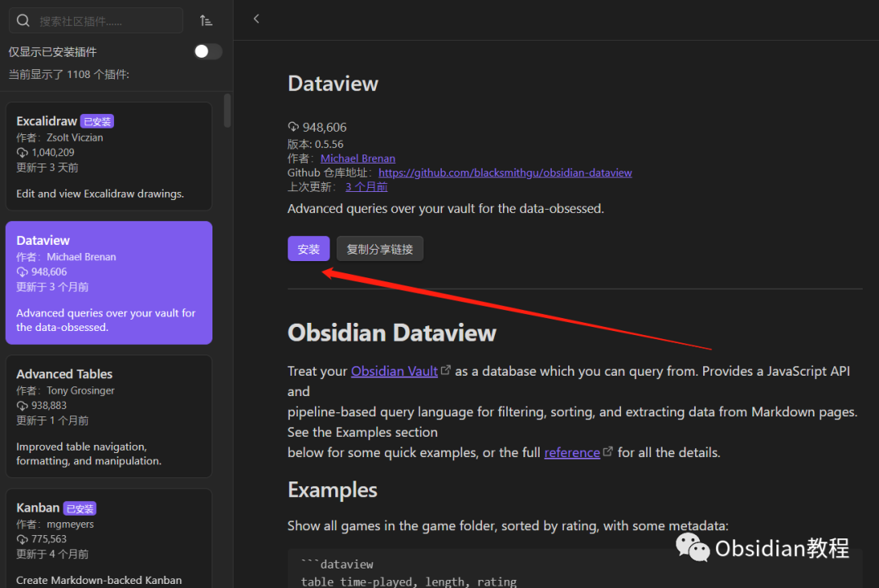Click author text 'Tony Grosinger'
Screen dimensions: 879x588
(80, 390)
